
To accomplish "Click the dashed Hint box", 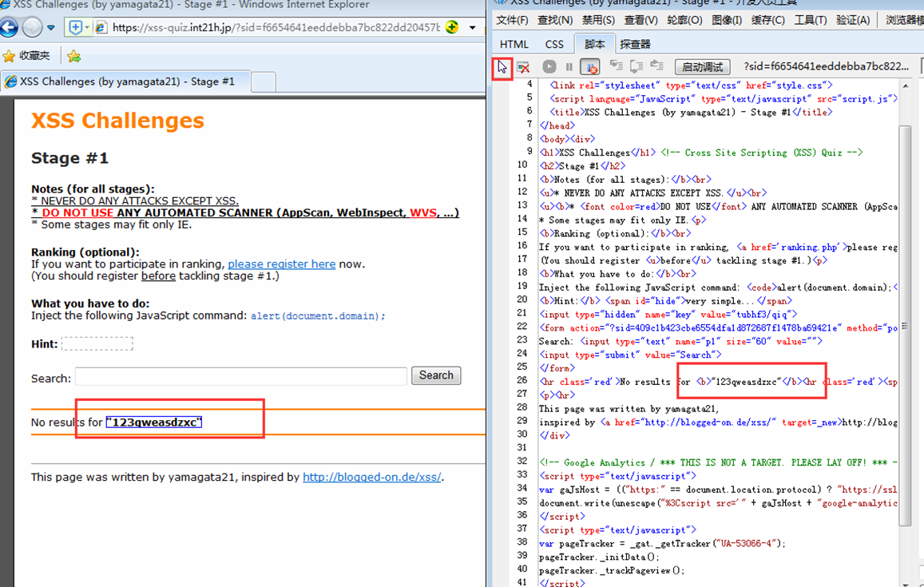I will (x=97, y=343).
